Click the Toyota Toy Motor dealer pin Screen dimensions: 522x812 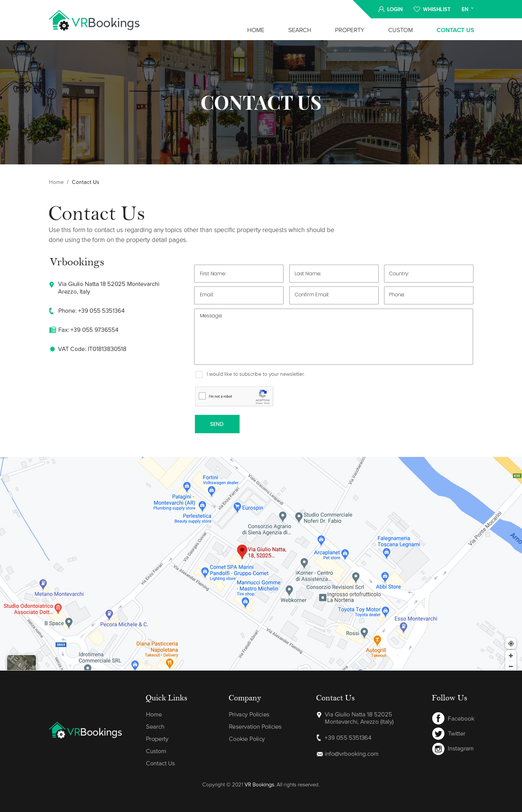[385, 611]
